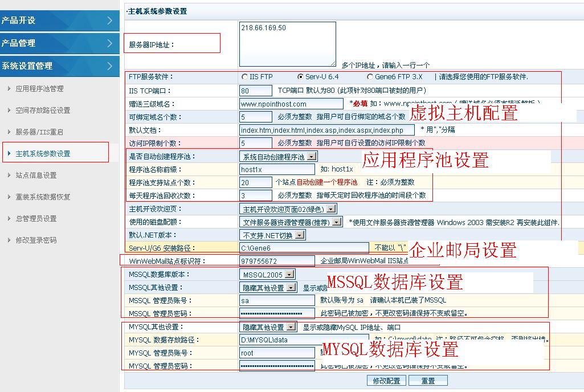Screen dimensions: 584x392
Task: Open 空间存放路径设置 menu item
Action: point(43,111)
